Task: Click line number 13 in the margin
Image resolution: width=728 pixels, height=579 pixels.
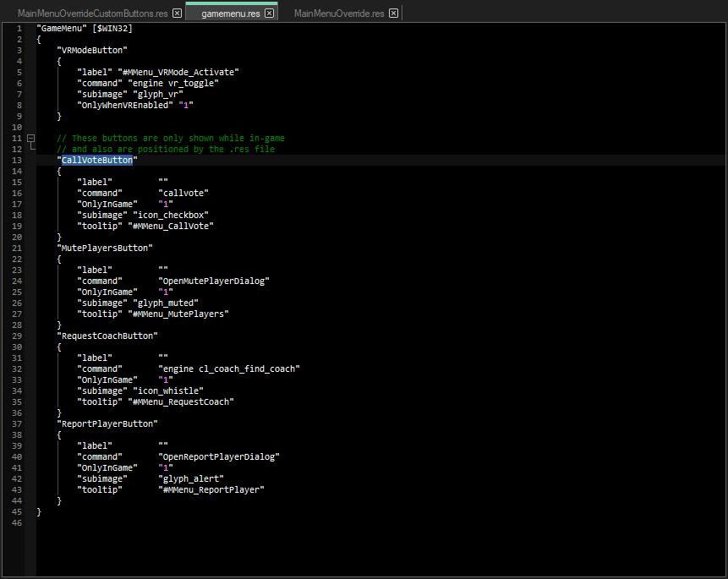Action: pos(18,160)
